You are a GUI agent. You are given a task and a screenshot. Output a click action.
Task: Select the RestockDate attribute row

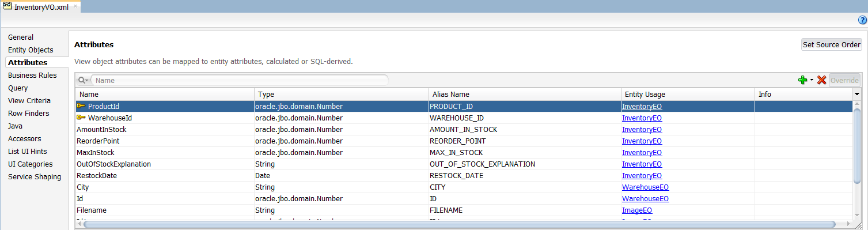click(464, 175)
